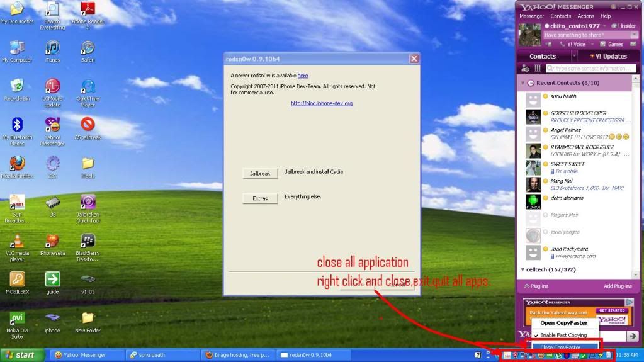
Task: Select the MOBILEEX desktop icon
Action: click(17, 283)
